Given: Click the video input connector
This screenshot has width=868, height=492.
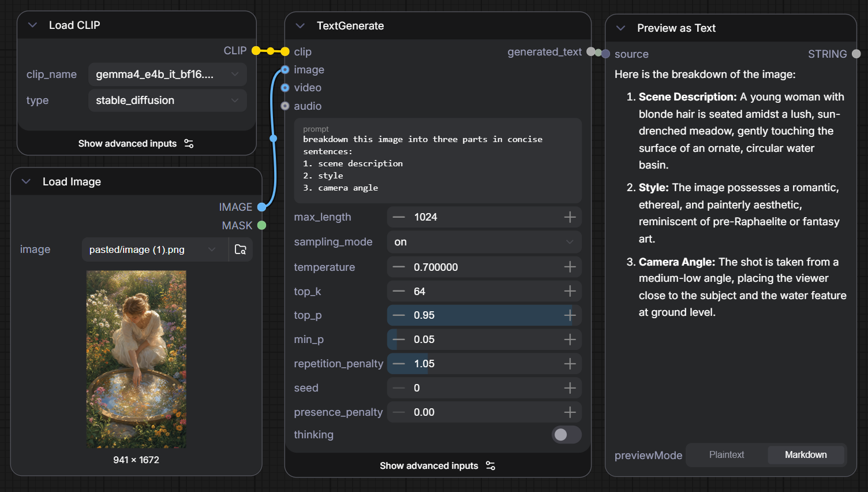Looking at the screenshot, I should (x=285, y=88).
